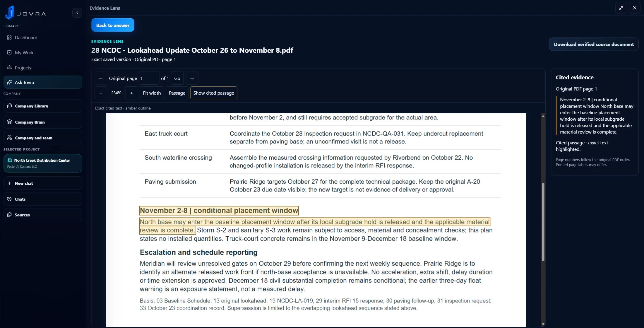644x328 pixels.
Task: Download verified source document
Action: (x=594, y=44)
